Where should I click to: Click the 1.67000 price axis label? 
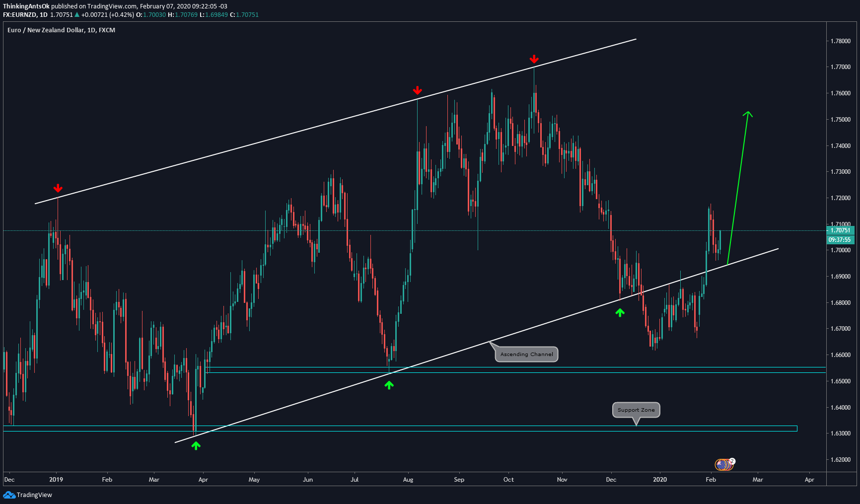tap(841, 329)
